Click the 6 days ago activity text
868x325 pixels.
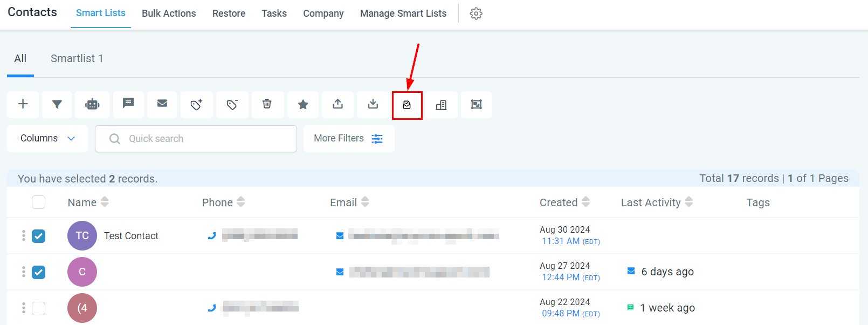667,272
